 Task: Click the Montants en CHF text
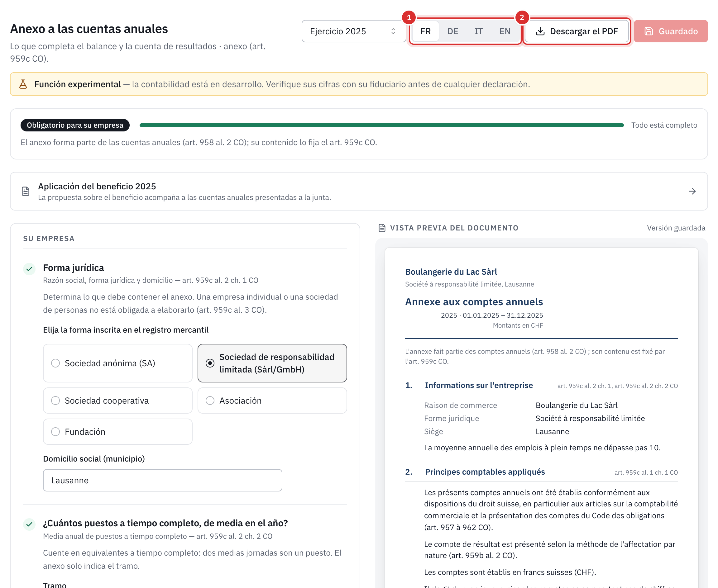coord(518,325)
